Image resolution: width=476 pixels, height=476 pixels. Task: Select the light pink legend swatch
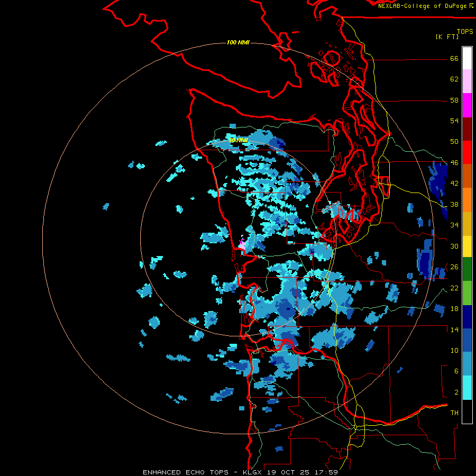pyautogui.click(x=467, y=81)
